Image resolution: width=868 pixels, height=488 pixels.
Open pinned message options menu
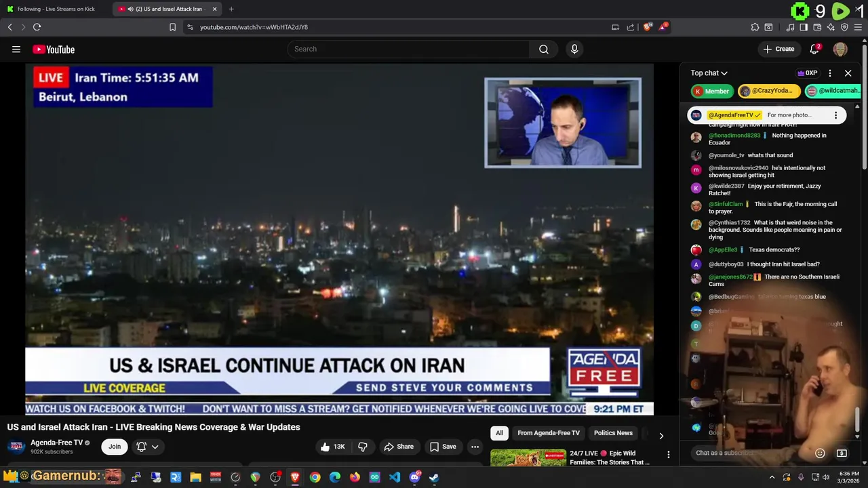pos(835,115)
